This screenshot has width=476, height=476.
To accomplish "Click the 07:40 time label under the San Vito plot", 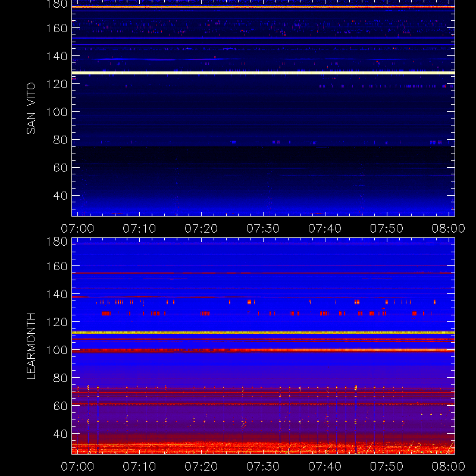I will click(x=325, y=228).
